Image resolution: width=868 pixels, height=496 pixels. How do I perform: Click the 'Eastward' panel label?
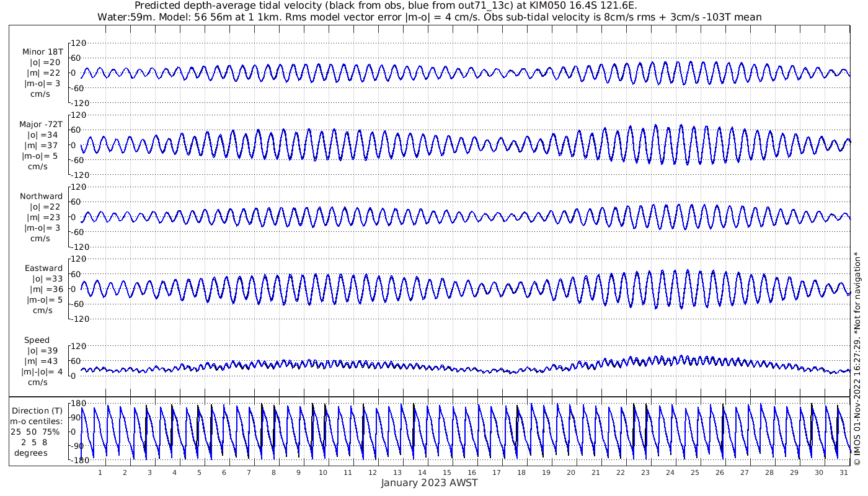pyautogui.click(x=43, y=268)
